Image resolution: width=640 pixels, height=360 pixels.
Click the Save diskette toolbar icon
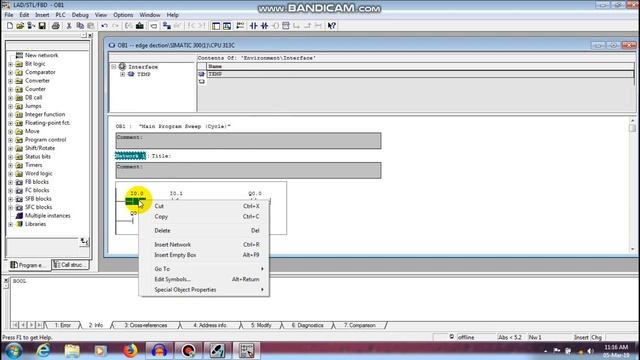click(x=42, y=26)
